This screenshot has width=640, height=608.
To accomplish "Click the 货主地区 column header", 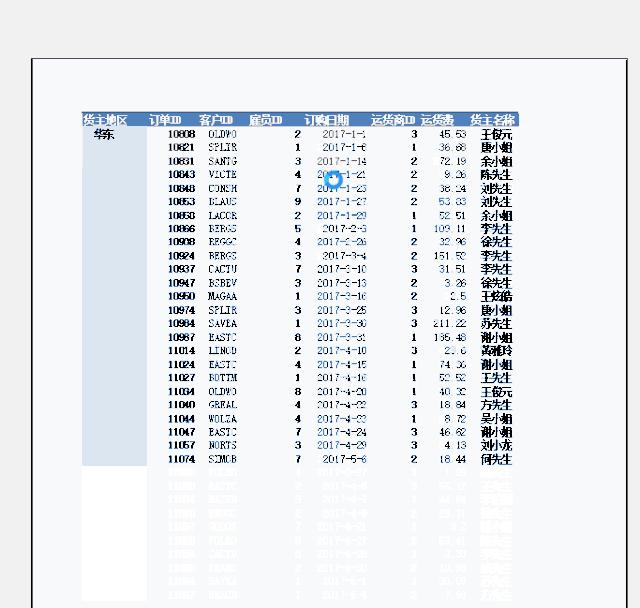I will pos(105,120).
